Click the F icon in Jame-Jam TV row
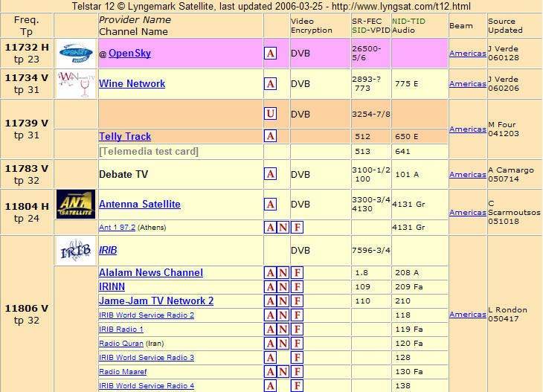 click(x=297, y=301)
